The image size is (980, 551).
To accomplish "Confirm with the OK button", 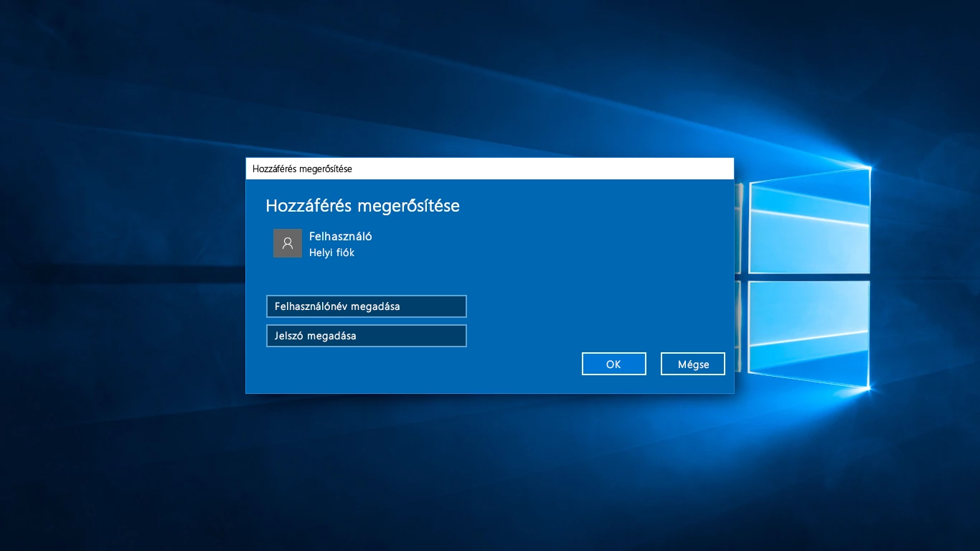I will [x=613, y=364].
